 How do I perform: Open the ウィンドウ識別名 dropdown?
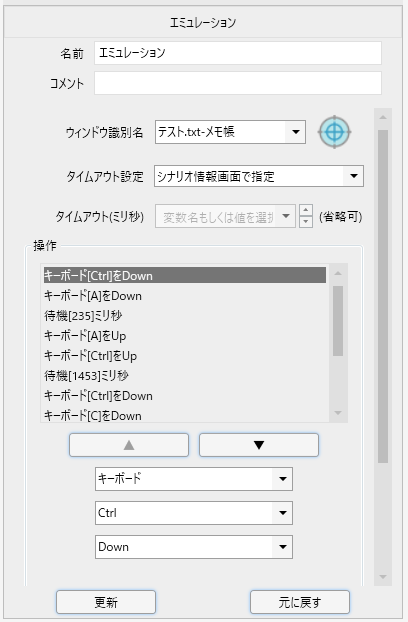pyautogui.click(x=295, y=132)
